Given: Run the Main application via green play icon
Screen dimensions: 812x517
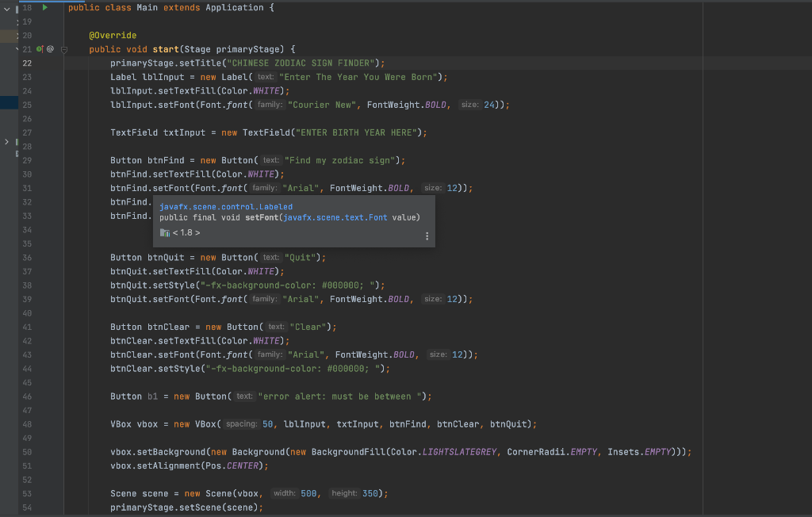Looking at the screenshot, I should coord(44,7).
